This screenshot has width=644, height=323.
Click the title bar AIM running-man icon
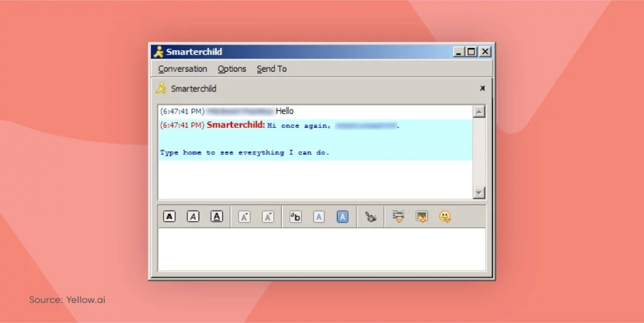tap(158, 52)
